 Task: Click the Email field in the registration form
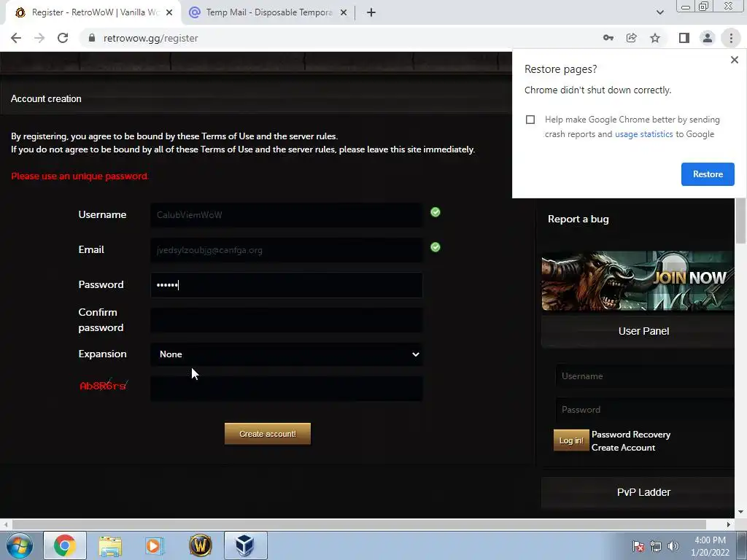pyautogui.click(x=286, y=250)
